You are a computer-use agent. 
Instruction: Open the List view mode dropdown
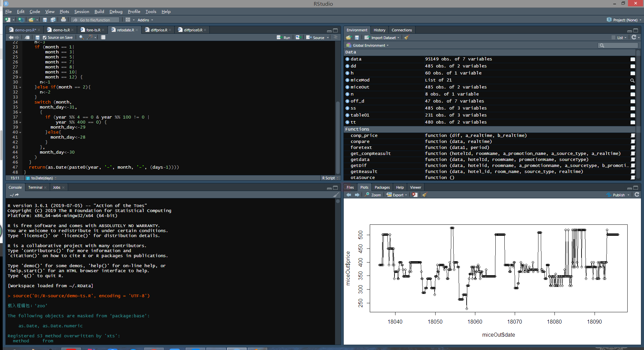click(619, 38)
